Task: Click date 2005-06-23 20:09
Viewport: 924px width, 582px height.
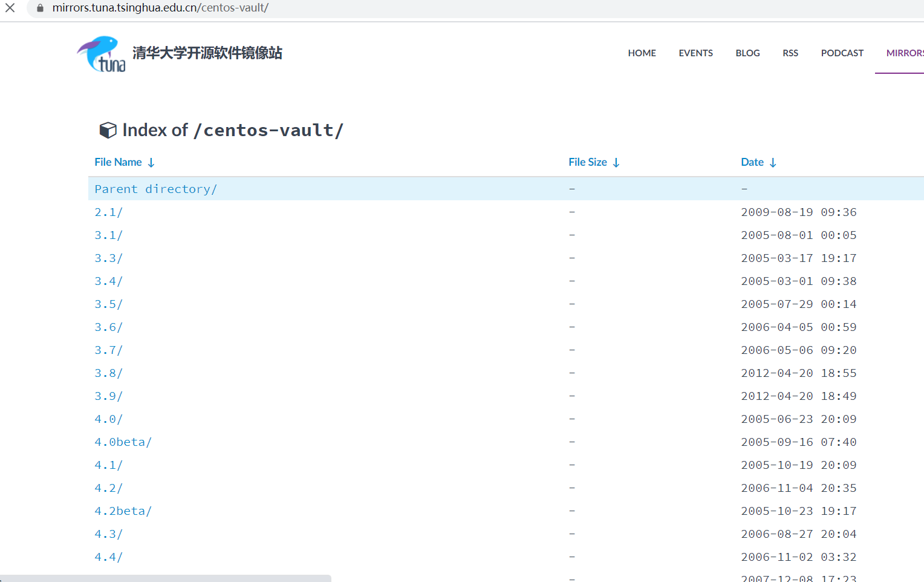Action: click(x=798, y=419)
